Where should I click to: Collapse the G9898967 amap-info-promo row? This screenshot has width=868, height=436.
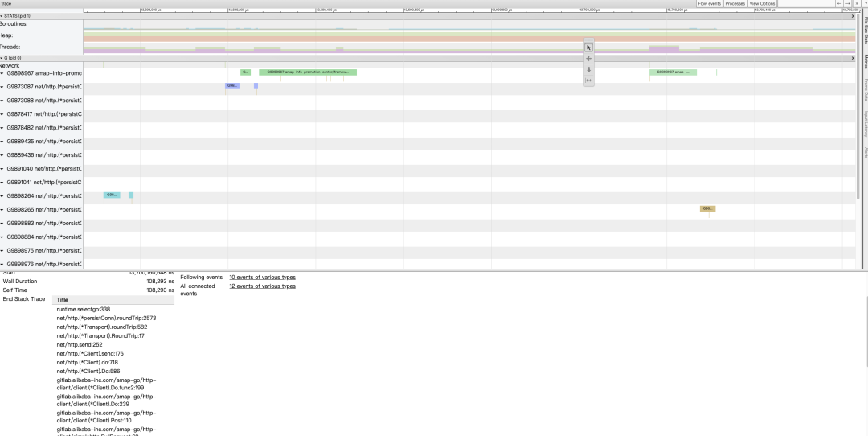2,73
